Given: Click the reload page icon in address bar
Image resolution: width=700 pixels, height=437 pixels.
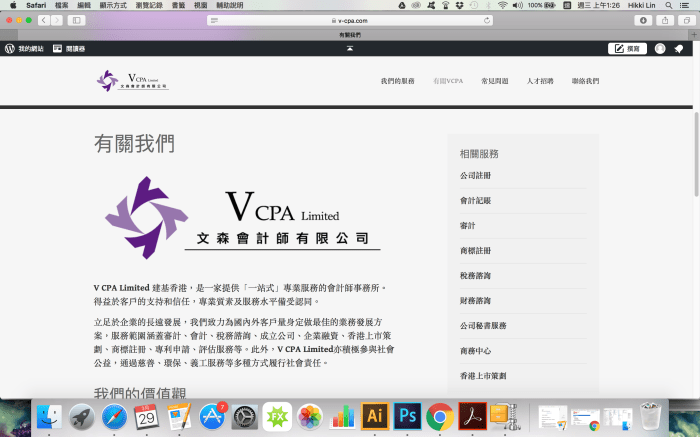Looking at the screenshot, I should [487, 20].
